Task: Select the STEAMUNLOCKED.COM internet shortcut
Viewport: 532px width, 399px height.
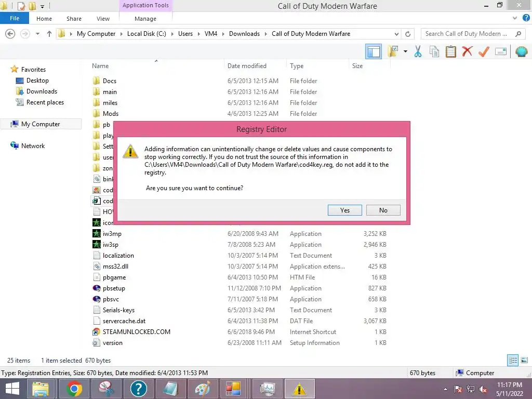Action: tap(137, 332)
